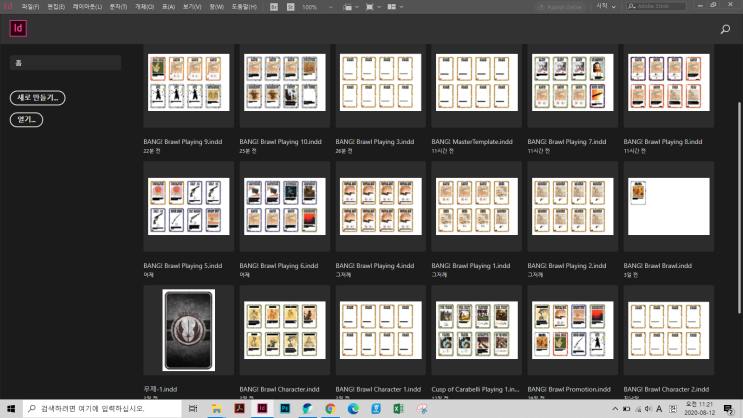Click the 새로 만들기... button
Image resolution: width=743 pixels, height=418 pixels.
click(x=37, y=98)
